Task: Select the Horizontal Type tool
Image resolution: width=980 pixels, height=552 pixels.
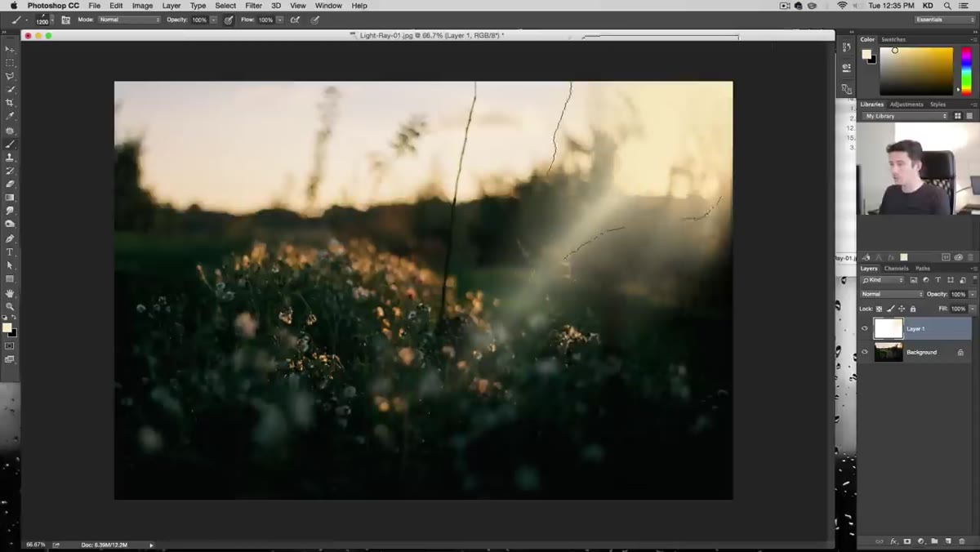Action: tap(10, 252)
